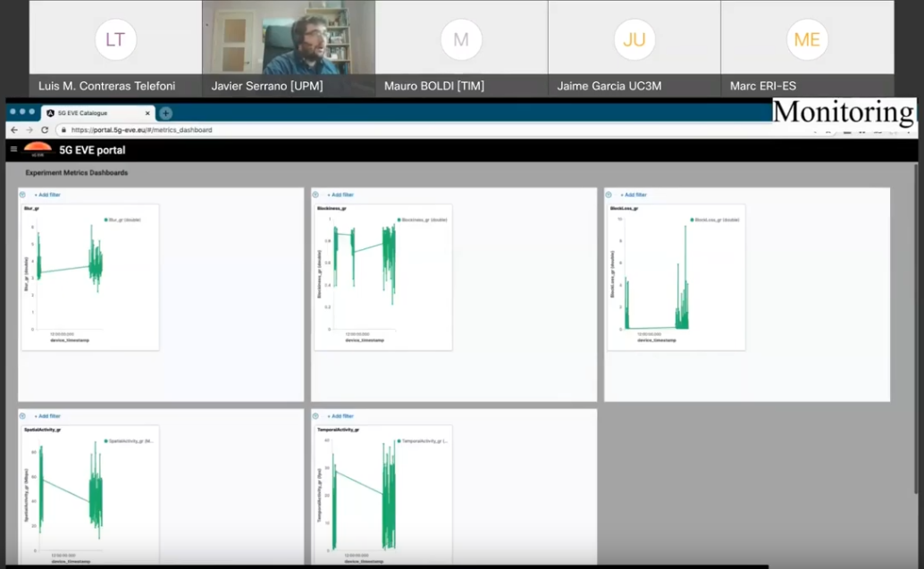Click the browser back arrow

(x=13, y=130)
